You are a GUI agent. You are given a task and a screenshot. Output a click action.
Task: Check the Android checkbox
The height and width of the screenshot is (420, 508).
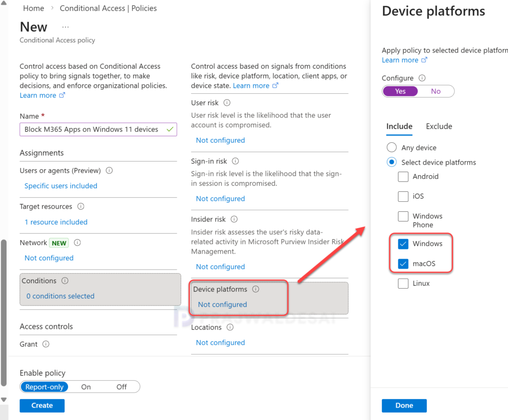point(403,177)
